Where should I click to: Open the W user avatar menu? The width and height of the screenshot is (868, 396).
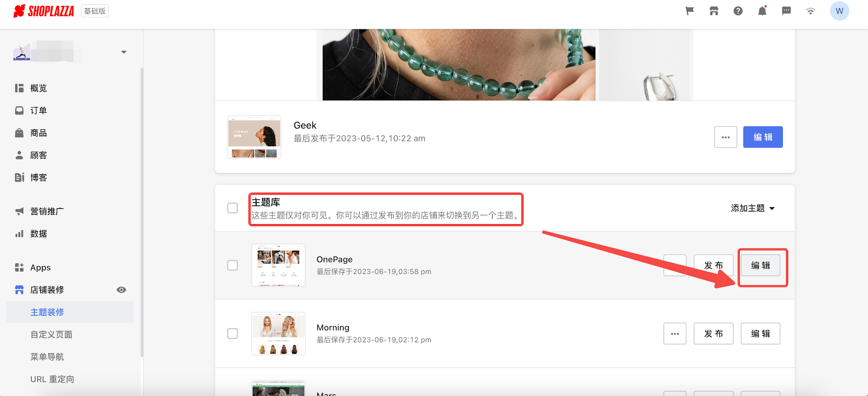click(839, 11)
